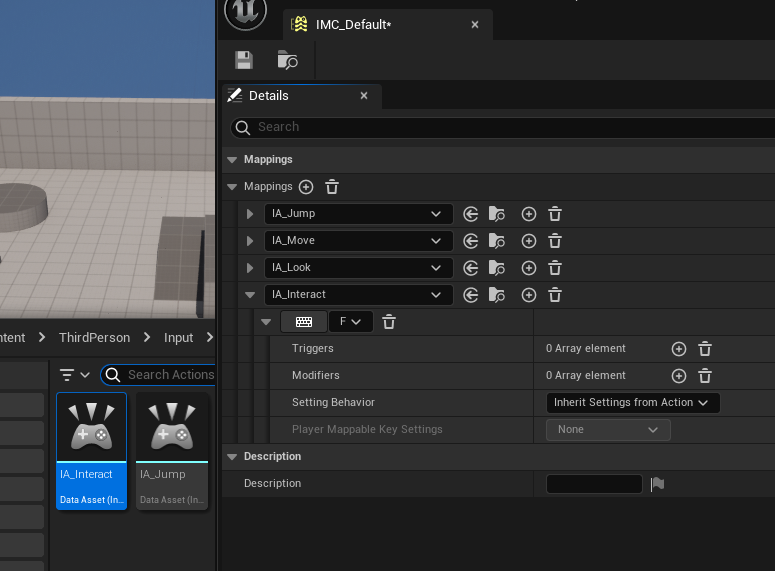Viewport: 775px width, 571px height.
Task: Select the IA_Jump asset thumbnail
Action: click(172, 451)
